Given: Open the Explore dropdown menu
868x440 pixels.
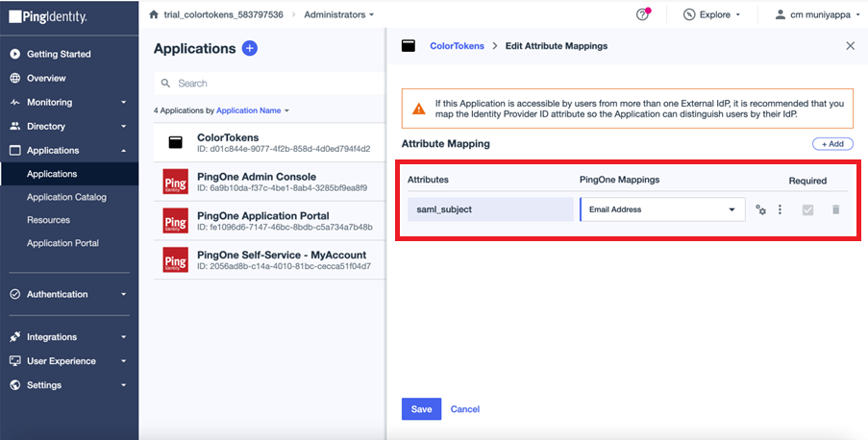Looking at the screenshot, I should [711, 15].
